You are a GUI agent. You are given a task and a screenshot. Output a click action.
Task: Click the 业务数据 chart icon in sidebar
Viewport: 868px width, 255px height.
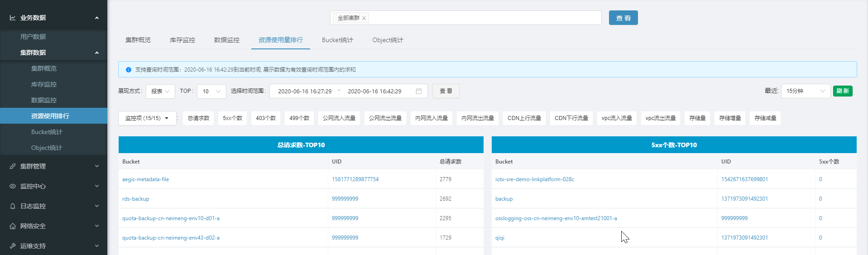pos(13,18)
